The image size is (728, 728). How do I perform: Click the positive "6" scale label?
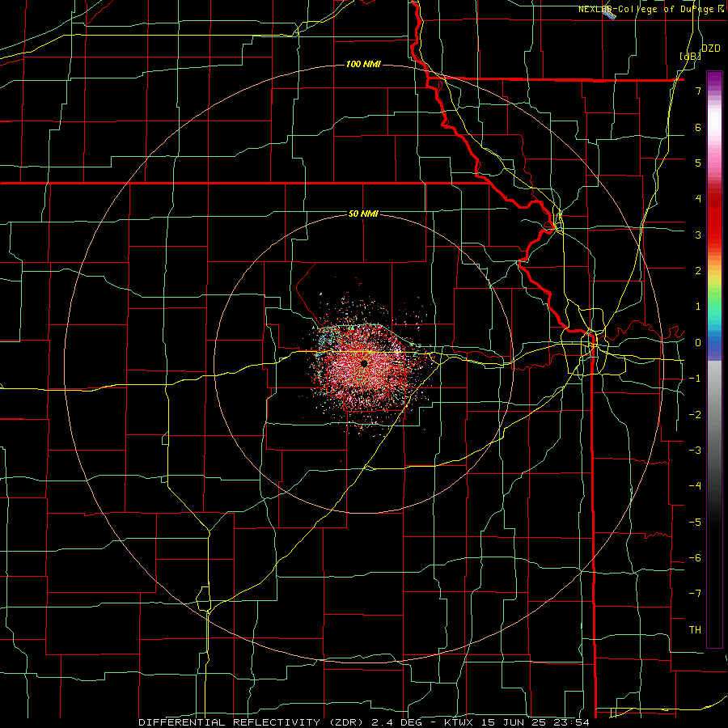698,127
